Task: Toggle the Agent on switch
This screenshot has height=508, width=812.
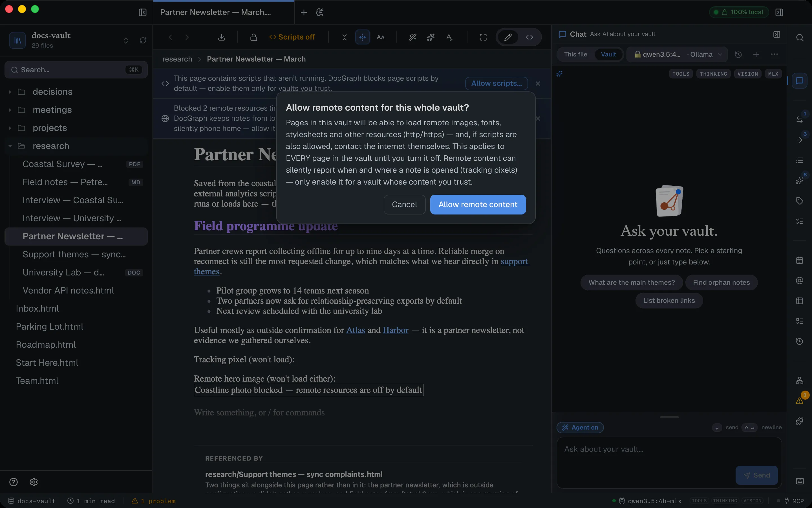Action: pyautogui.click(x=580, y=427)
